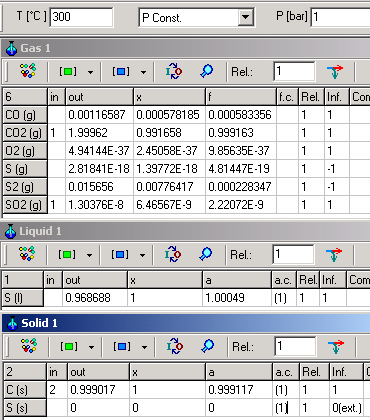Click the magnifier icon in Gas 1 toolbar
Screen dimensions: 370x420
206,71
